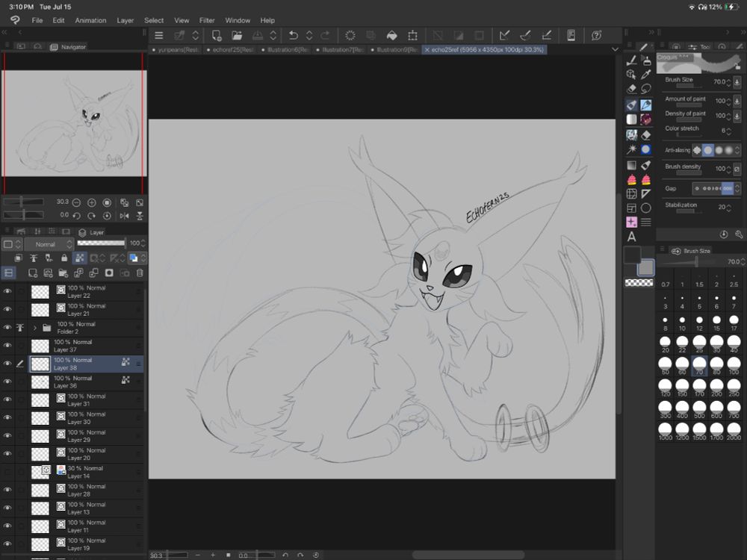Click the Amount of paint value stepper

click(x=728, y=101)
